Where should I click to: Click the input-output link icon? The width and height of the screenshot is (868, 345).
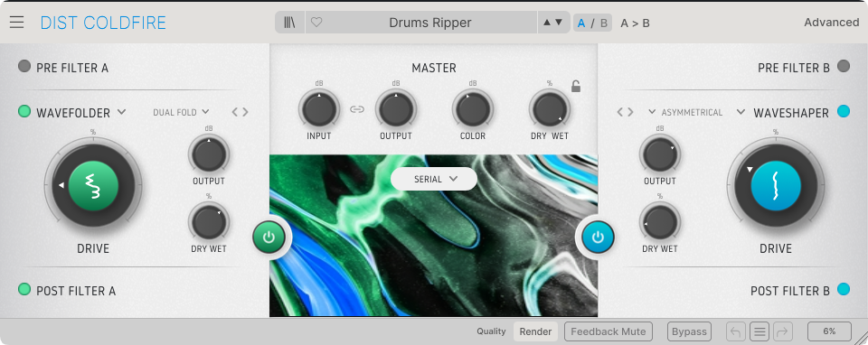pos(357,109)
